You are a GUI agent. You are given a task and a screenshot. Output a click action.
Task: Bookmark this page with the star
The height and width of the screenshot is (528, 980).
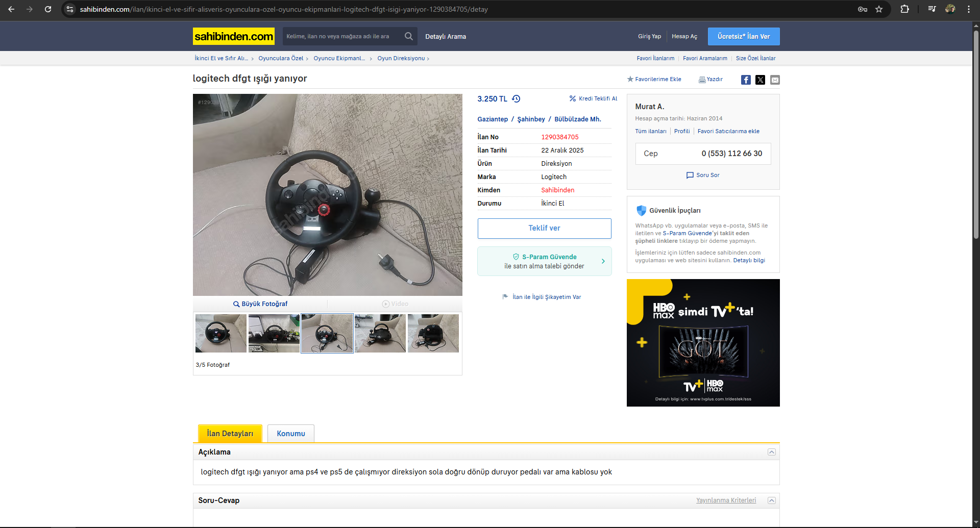(879, 9)
